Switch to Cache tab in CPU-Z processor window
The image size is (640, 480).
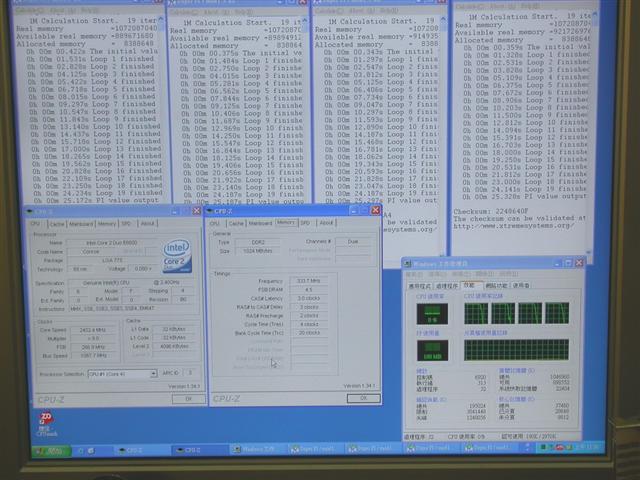[x=58, y=224]
